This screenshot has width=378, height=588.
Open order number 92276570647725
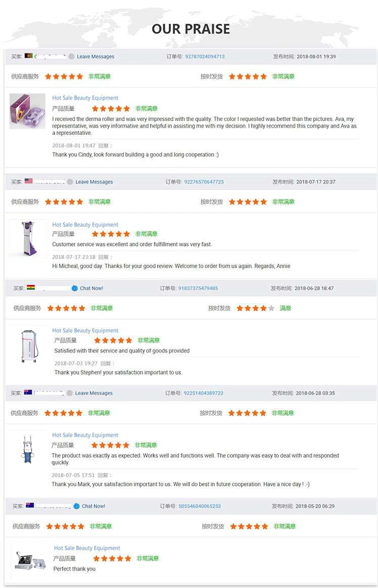pos(204,182)
